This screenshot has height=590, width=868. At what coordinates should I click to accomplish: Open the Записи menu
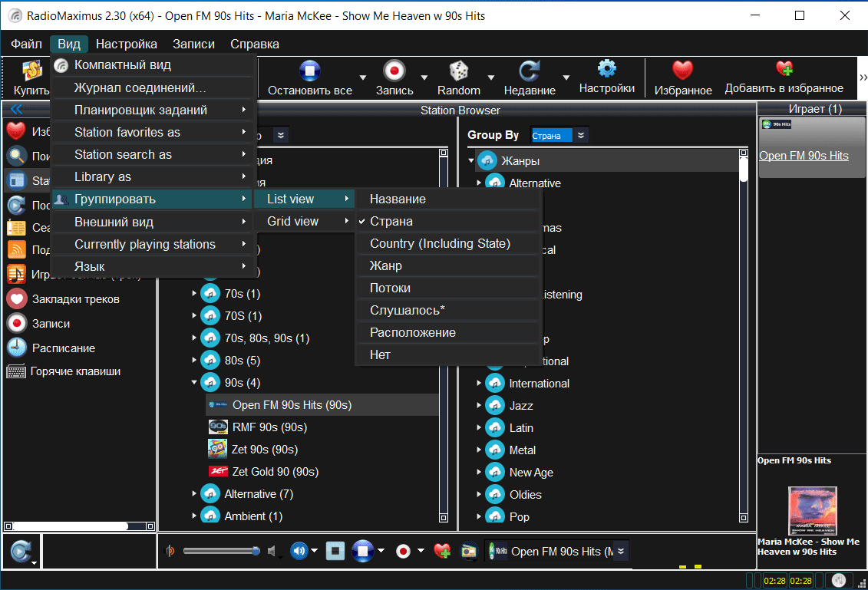point(193,44)
